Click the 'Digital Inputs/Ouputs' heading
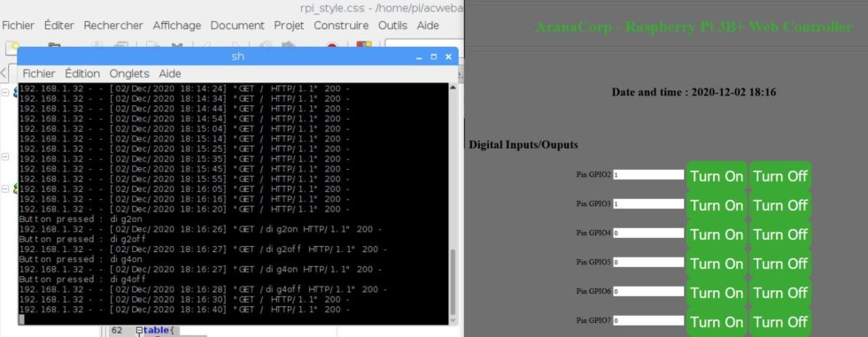 523,145
